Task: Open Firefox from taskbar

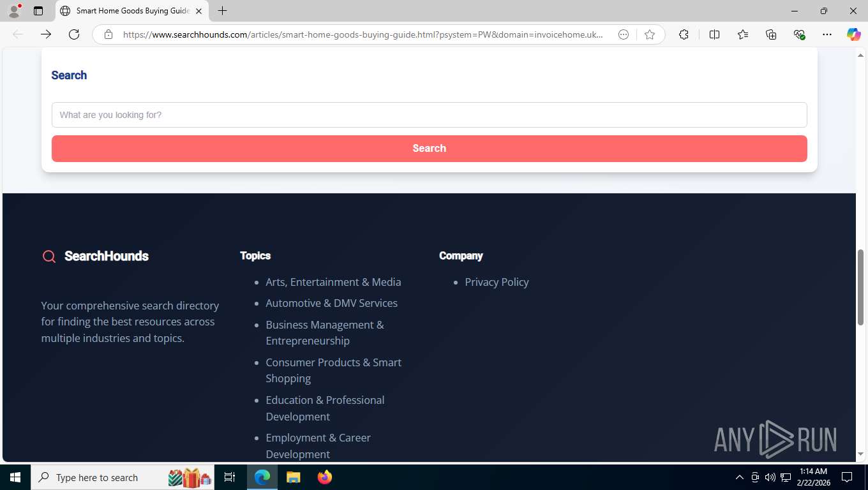Action: 324,477
